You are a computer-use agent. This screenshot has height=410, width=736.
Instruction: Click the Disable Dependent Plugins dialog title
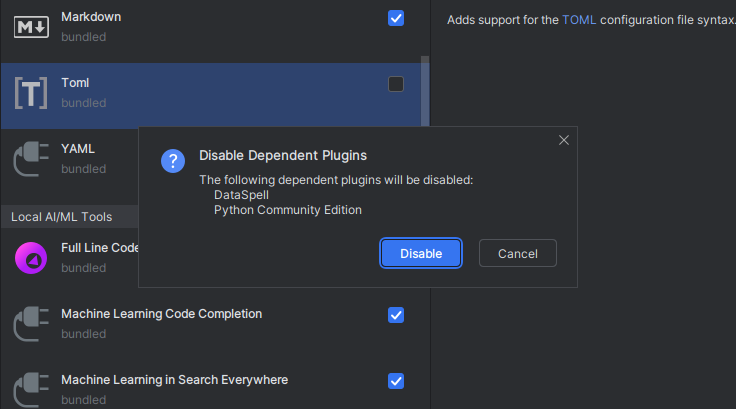click(x=283, y=156)
